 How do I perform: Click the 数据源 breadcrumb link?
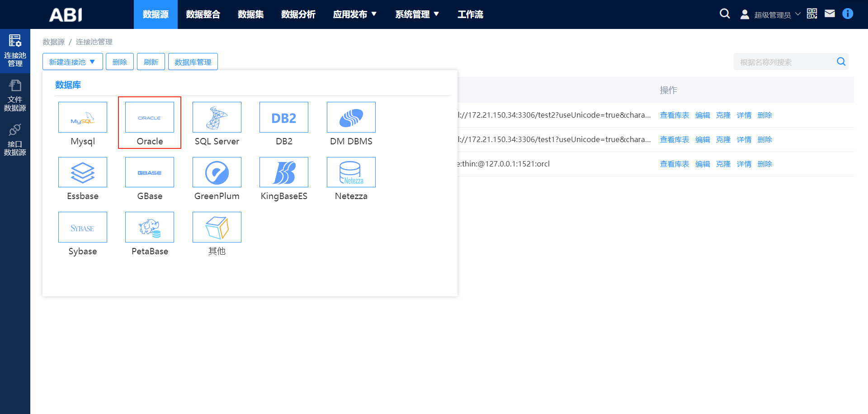53,42
